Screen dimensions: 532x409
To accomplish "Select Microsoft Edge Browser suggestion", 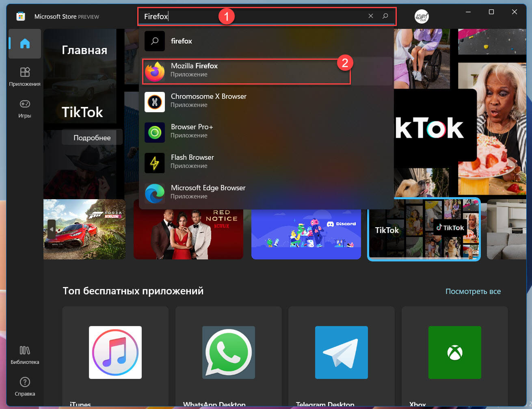I will tap(266, 194).
